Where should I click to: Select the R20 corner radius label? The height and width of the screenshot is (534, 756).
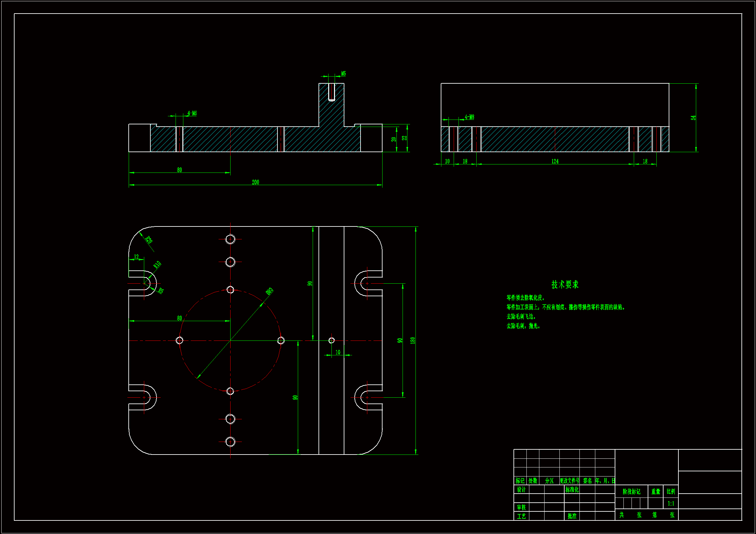click(149, 239)
